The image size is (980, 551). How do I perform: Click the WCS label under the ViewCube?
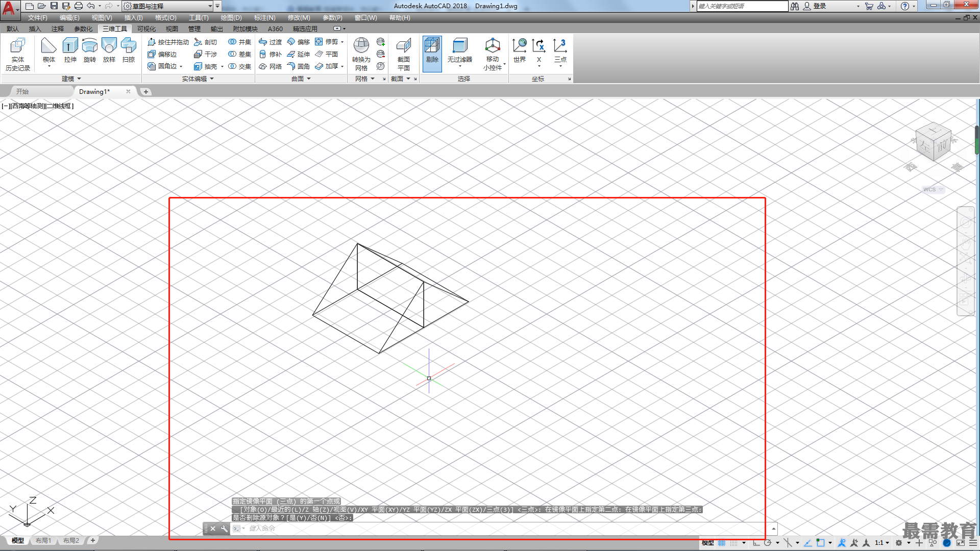coord(929,190)
